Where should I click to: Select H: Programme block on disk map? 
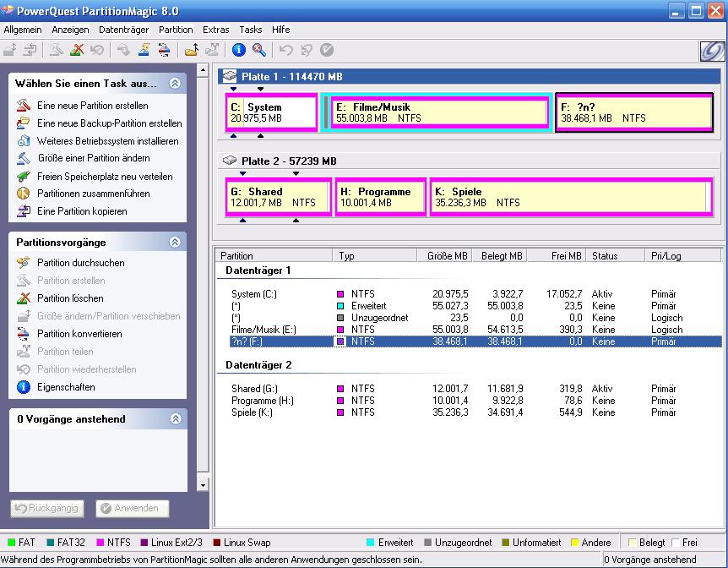(381, 197)
